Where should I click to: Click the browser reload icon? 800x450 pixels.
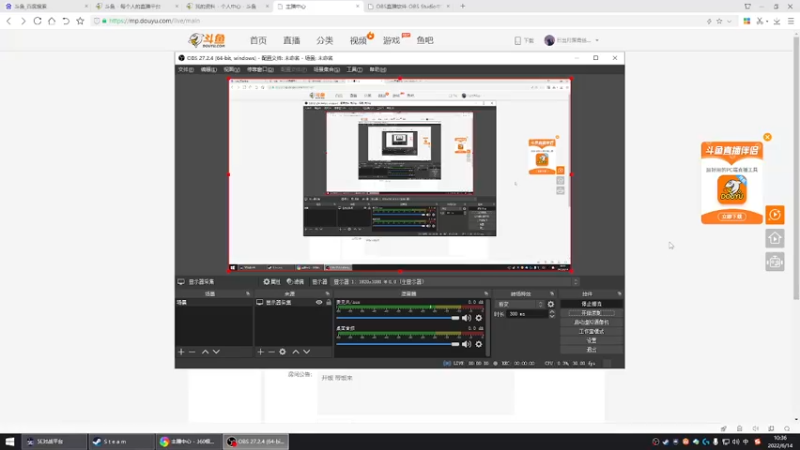tap(37, 21)
